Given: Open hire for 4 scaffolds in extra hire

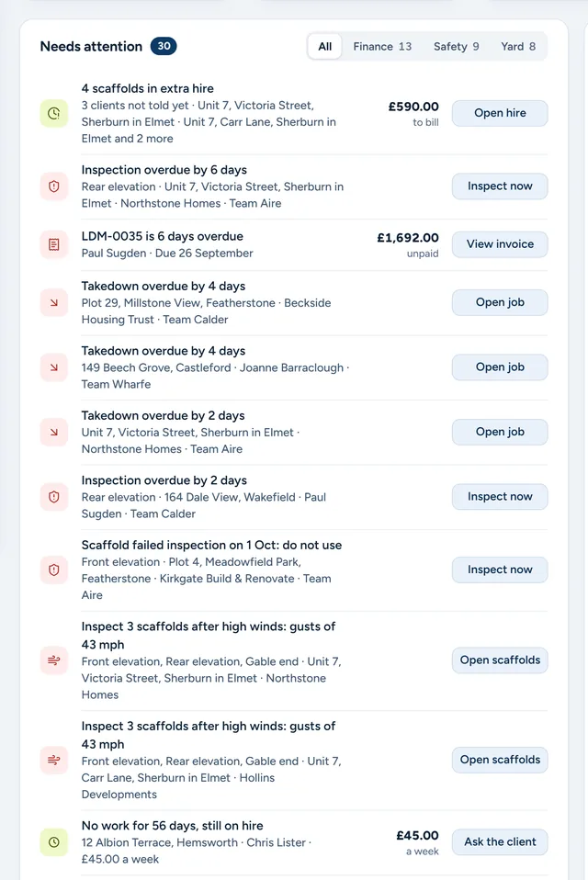Looking at the screenshot, I should 500,113.
